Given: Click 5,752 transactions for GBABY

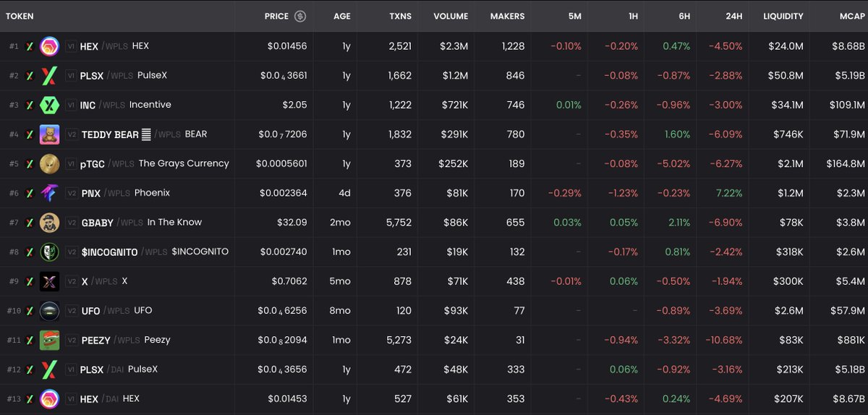Looking at the screenshot, I should [399, 223].
